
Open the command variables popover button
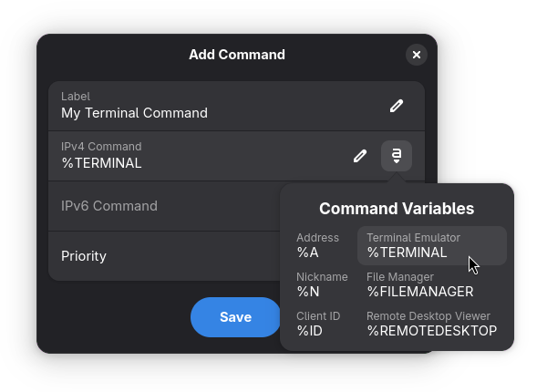pos(397,156)
